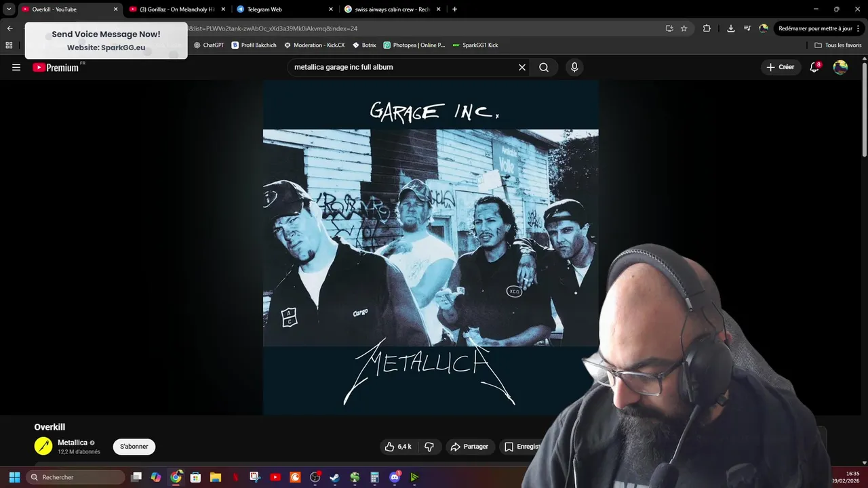Click the install app icon in address bar

click(669, 28)
